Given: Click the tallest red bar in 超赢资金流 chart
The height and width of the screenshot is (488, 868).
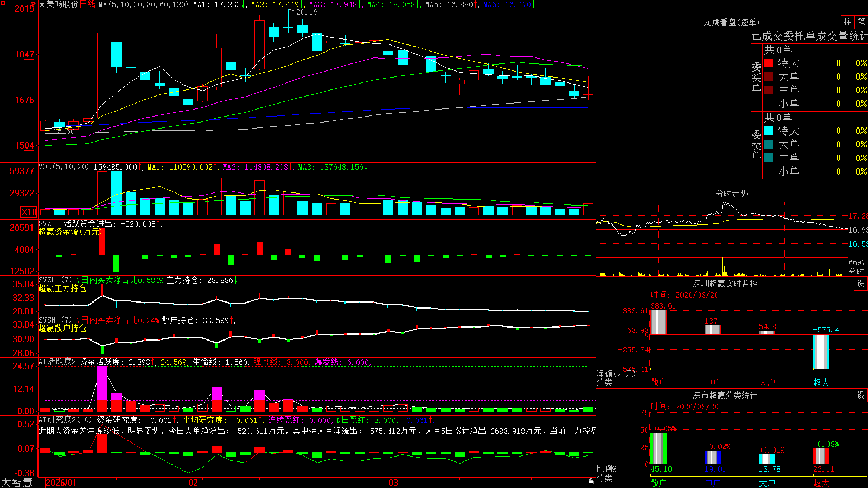Looking at the screenshot, I should [102, 242].
